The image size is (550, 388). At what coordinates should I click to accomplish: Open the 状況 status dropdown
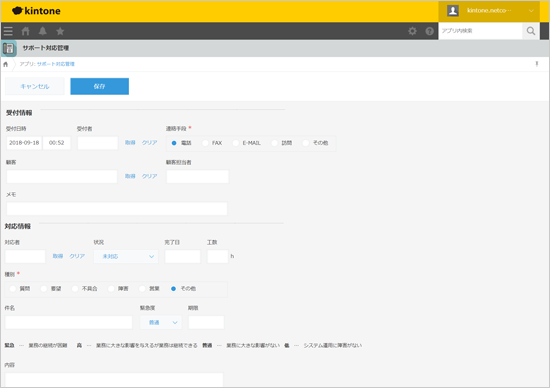coord(126,256)
